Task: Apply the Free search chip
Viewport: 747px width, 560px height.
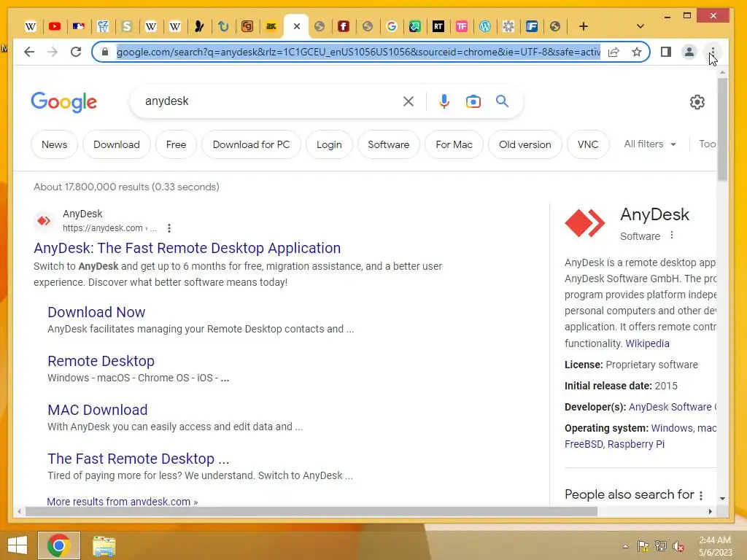Action: 176,144
